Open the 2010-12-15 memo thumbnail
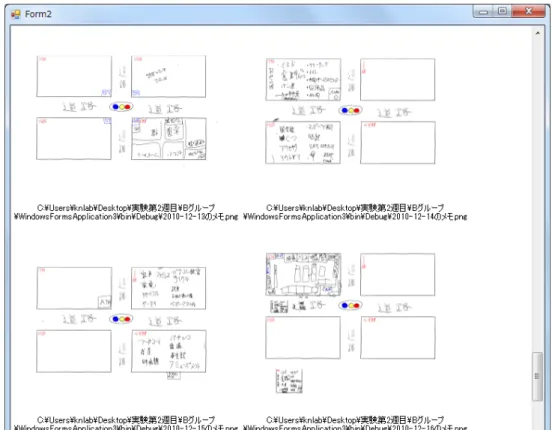Image resolution: width=552 pixels, height=430 pixels. coord(121,322)
